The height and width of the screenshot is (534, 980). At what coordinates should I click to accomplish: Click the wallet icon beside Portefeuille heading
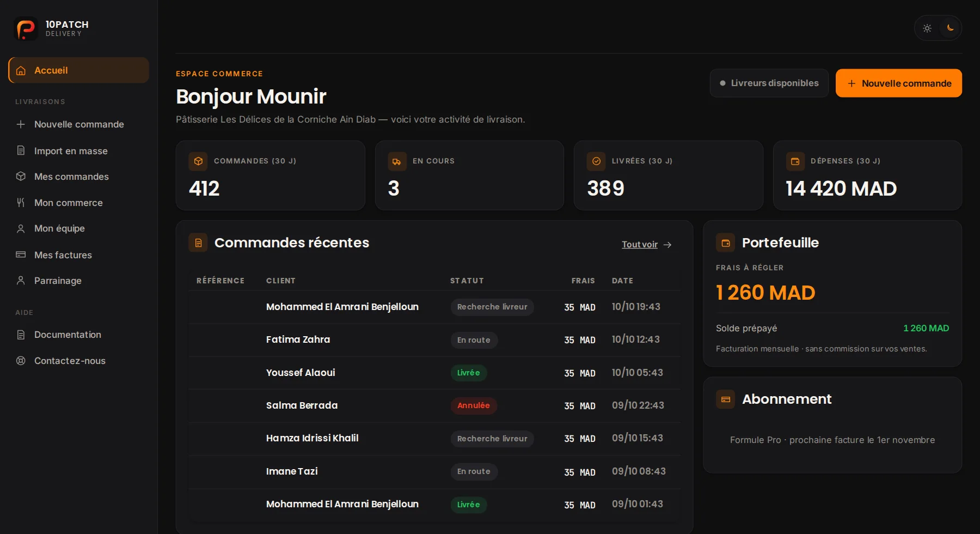(x=725, y=243)
